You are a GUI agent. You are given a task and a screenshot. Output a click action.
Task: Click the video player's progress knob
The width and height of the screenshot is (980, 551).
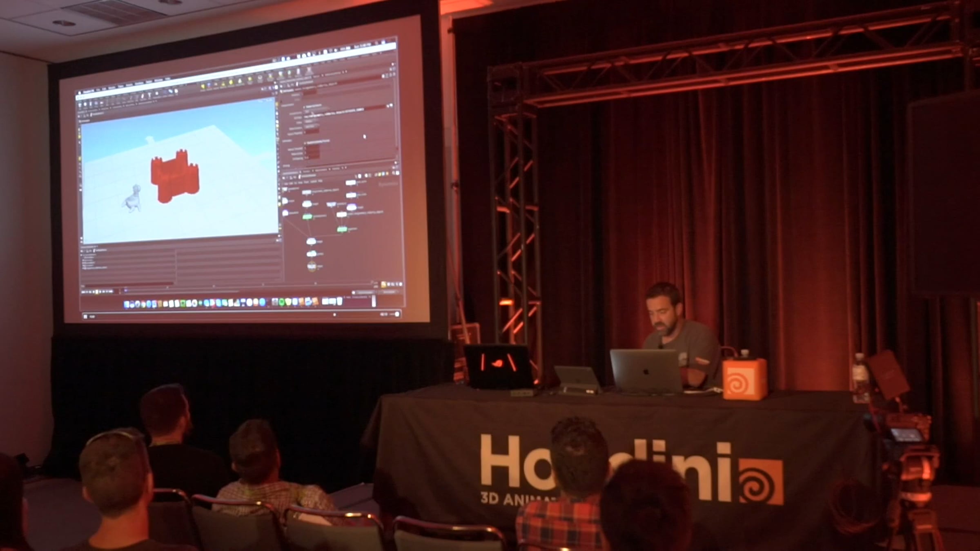335,315
